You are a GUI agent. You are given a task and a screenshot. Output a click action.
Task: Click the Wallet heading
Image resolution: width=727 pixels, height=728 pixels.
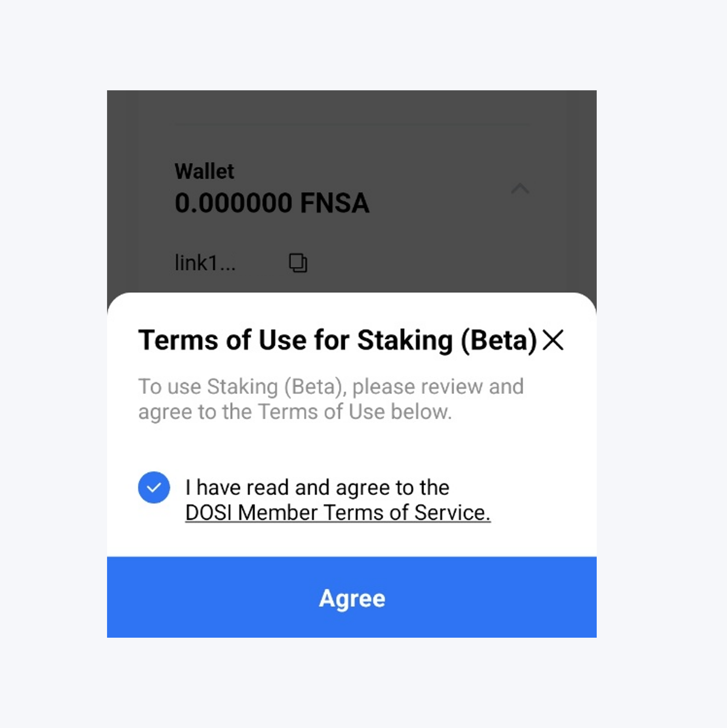(204, 171)
